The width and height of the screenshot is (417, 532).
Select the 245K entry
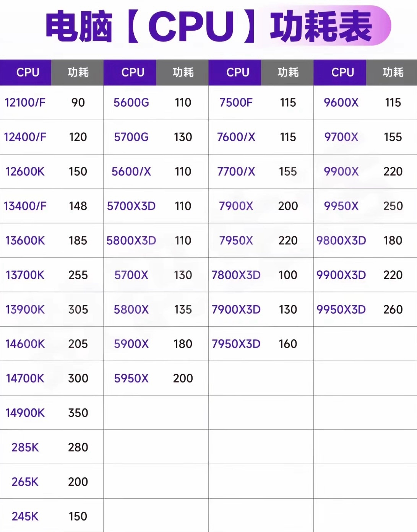click(25, 516)
